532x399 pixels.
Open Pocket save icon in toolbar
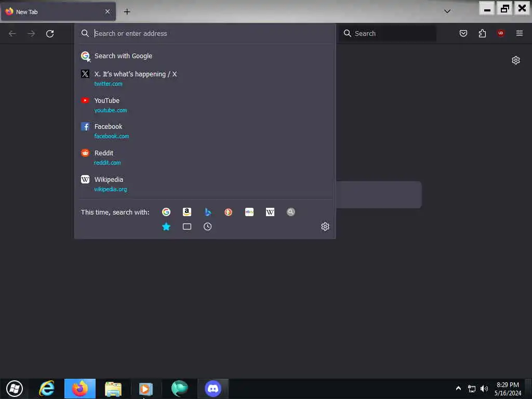463,33
